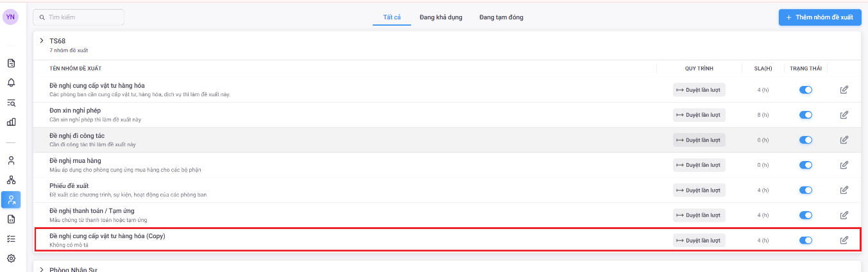Expand the 'Phòng Nhân Sự' group

tap(42, 269)
